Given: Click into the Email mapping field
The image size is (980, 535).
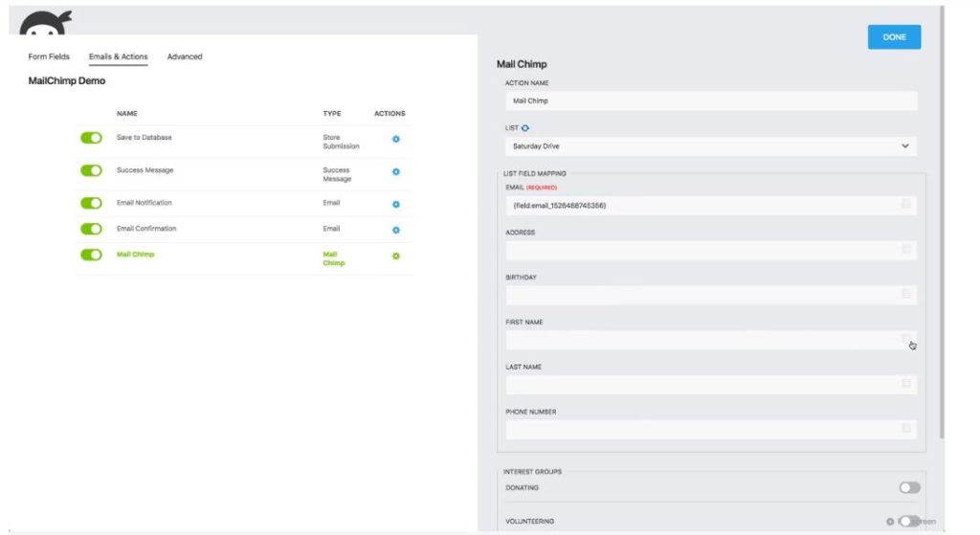Looking at the screenshot, I should (711, 206).
